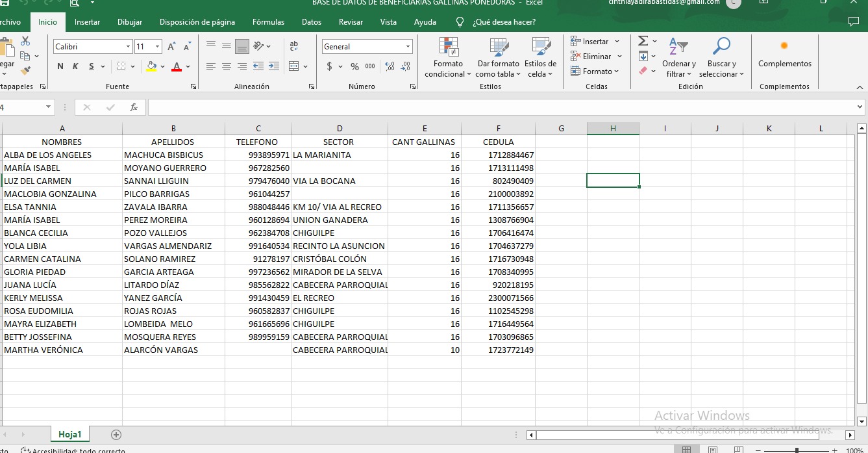The image size is (868, 453).
Task: Click the percent style icon
Action: pos(354,66)
